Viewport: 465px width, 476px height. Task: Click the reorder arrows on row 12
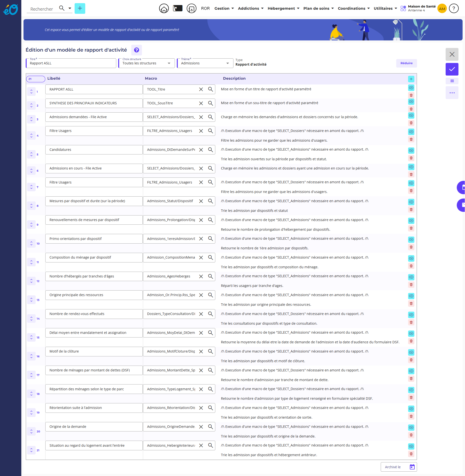tap(31, 281)
